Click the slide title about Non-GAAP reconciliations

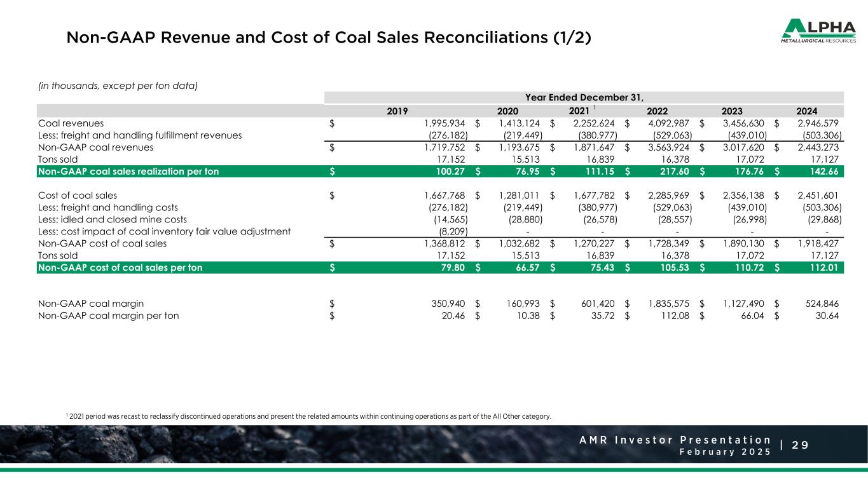(329, 37)
